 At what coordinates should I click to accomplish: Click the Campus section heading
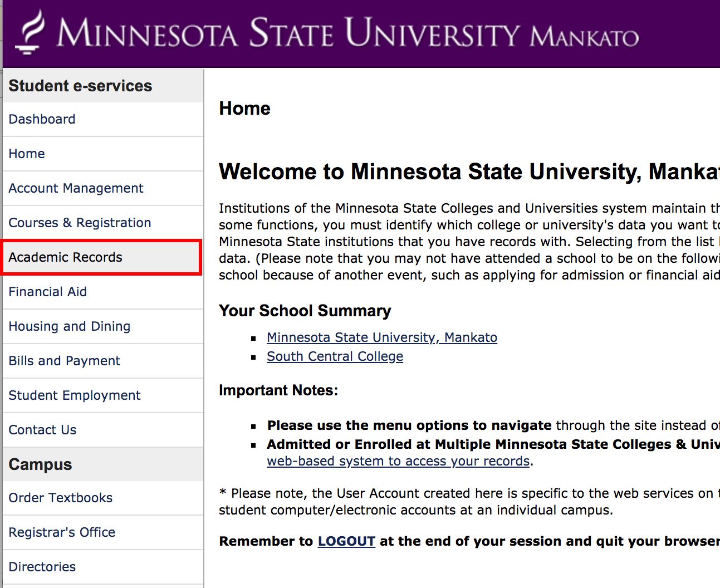click(40, 464)
